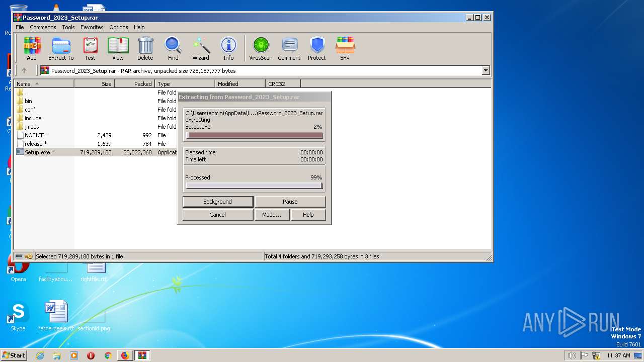Cancel the extraction
This screenshot has width=644, height=362.
point(218,215)
